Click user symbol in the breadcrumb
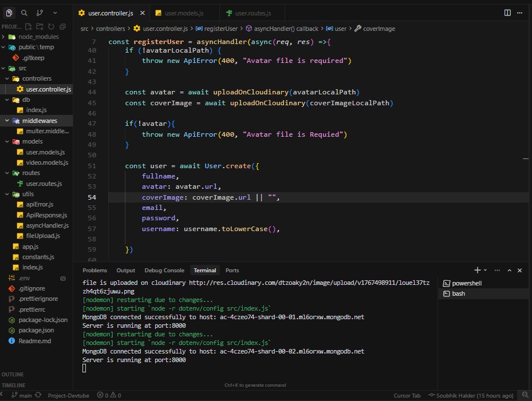The width and height of the screenshot is (532, 401). coord(341,29)
